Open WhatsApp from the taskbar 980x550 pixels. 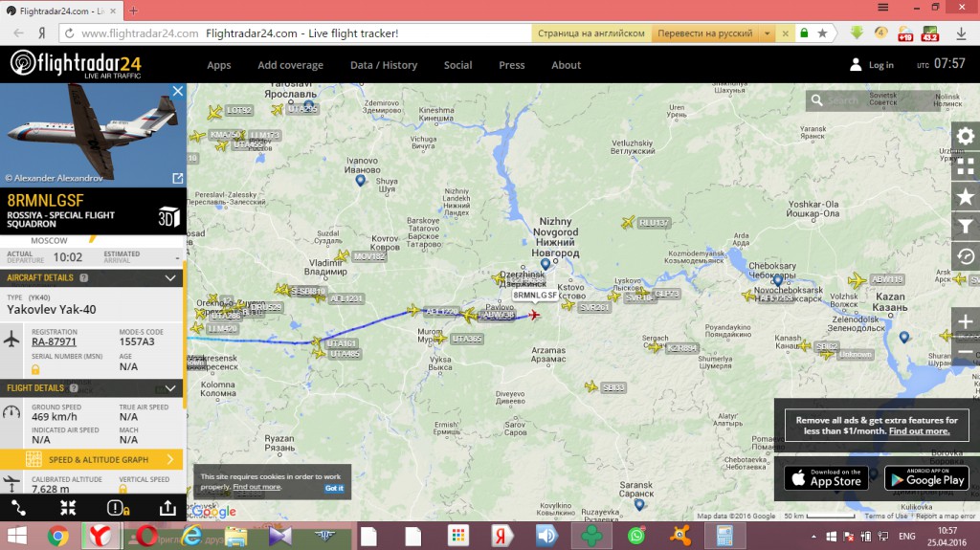click(x=635, y=537)
